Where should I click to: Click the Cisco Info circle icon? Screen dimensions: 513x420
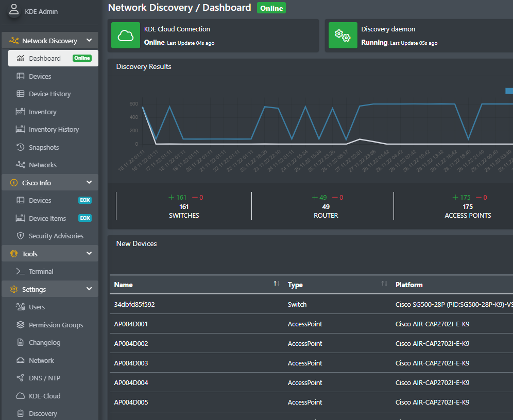(x=14, y=183)
